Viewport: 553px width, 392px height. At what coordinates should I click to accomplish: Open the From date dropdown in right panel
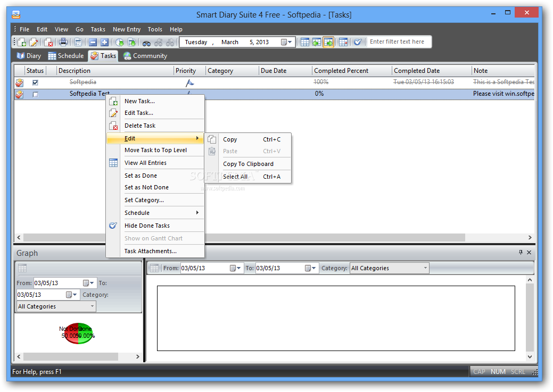coord(235,268)
